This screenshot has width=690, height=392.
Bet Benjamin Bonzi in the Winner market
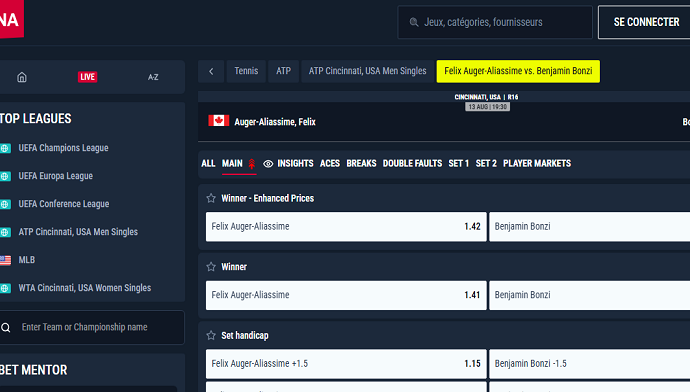point(590,295)
